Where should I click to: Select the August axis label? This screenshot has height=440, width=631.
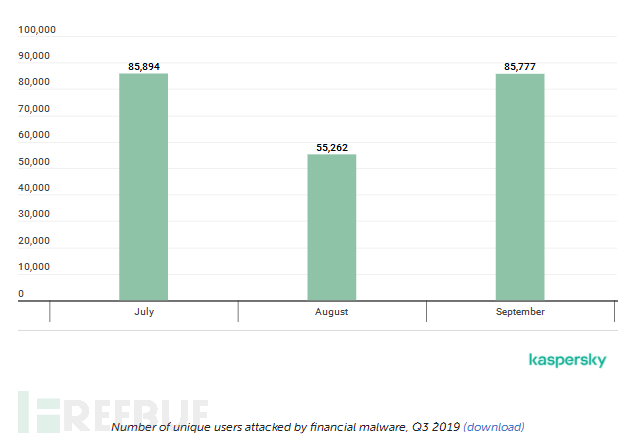tap(331, 312)
